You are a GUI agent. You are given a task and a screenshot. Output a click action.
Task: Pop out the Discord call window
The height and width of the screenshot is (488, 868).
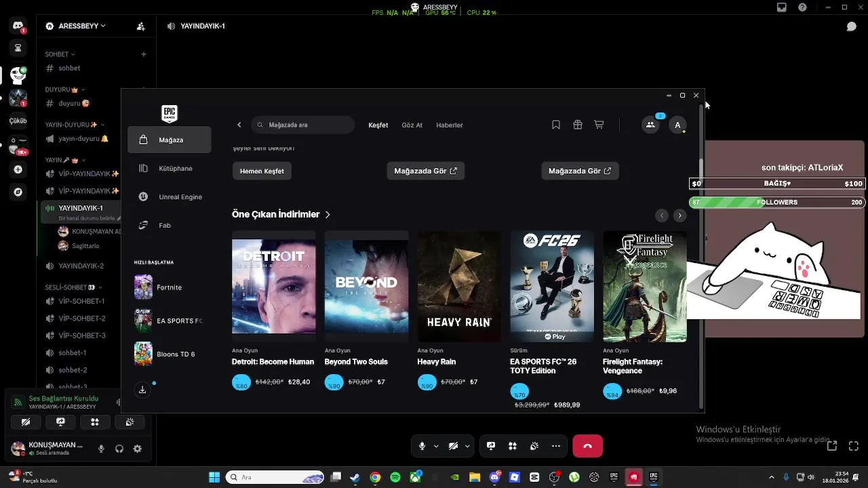click(x=832, y=445)
